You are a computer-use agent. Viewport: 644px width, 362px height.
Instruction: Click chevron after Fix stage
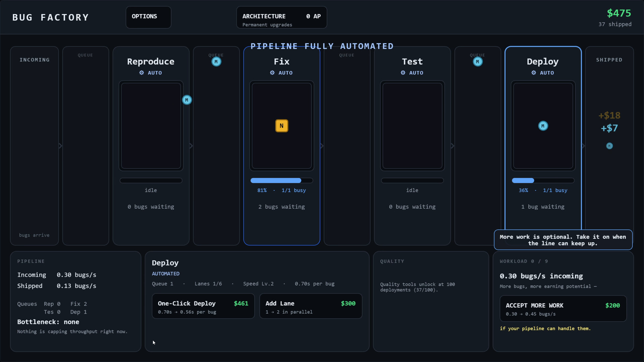(322, 146)
